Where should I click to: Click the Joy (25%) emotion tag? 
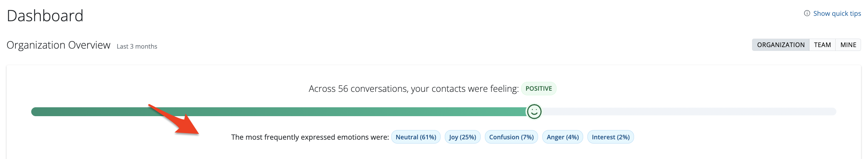point(462,137)
